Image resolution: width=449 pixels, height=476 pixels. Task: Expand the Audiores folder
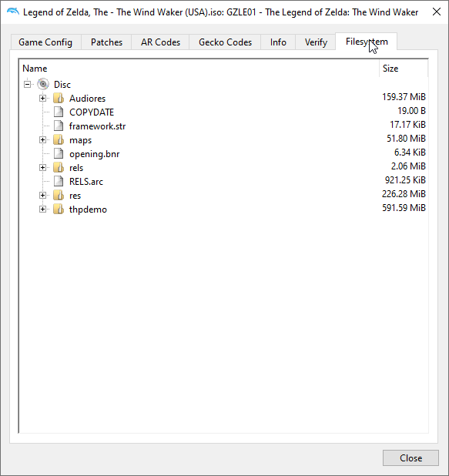pos(43,98)
